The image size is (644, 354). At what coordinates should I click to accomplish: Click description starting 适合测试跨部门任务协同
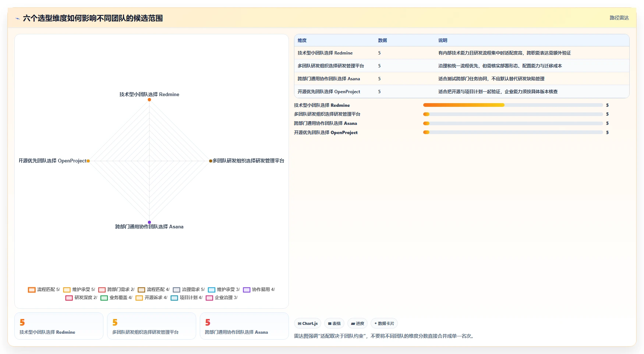tap(491, 79)
